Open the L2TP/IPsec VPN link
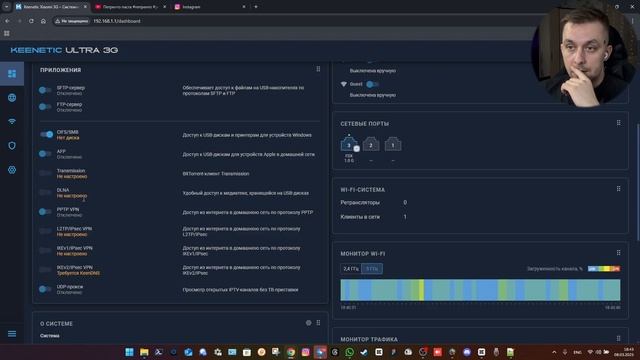The image size is (640, 360). pos(74,229)
